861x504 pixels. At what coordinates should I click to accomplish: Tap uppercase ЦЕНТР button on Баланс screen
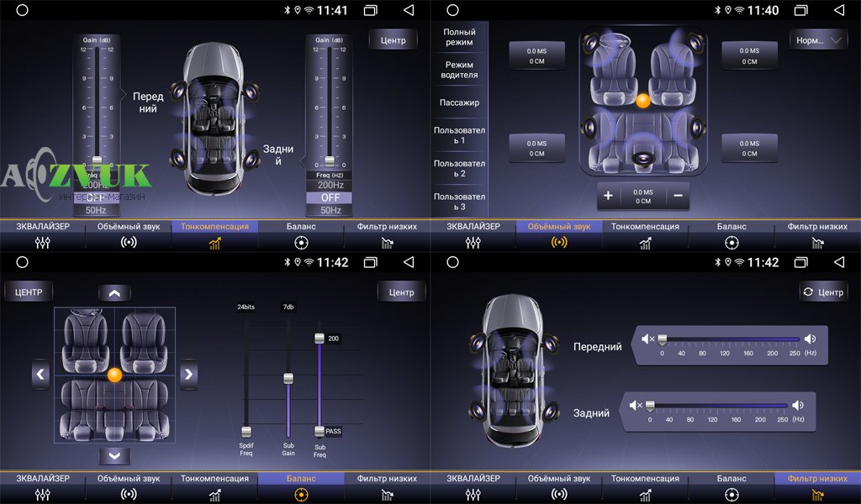29,292
